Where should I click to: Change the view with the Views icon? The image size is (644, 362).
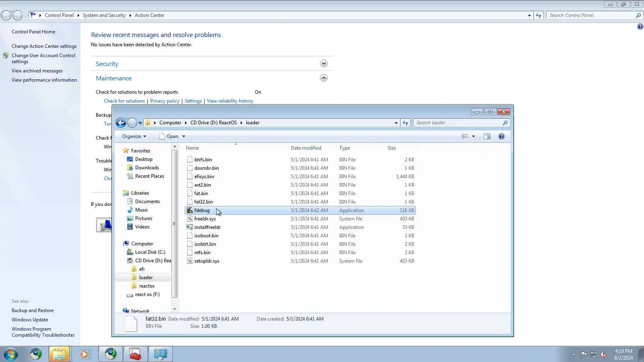(x=465, y=136)
